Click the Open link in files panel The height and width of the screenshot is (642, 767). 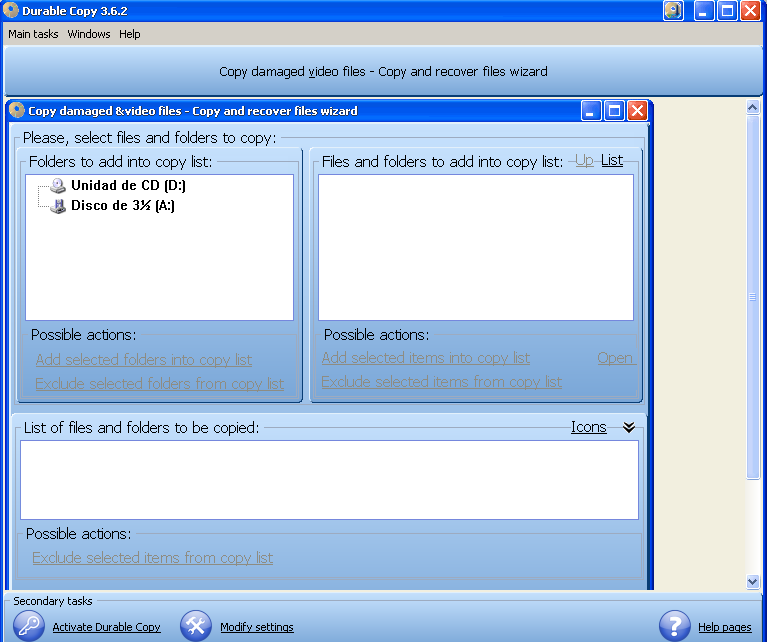pyautogui.click(x=615, y=358)
